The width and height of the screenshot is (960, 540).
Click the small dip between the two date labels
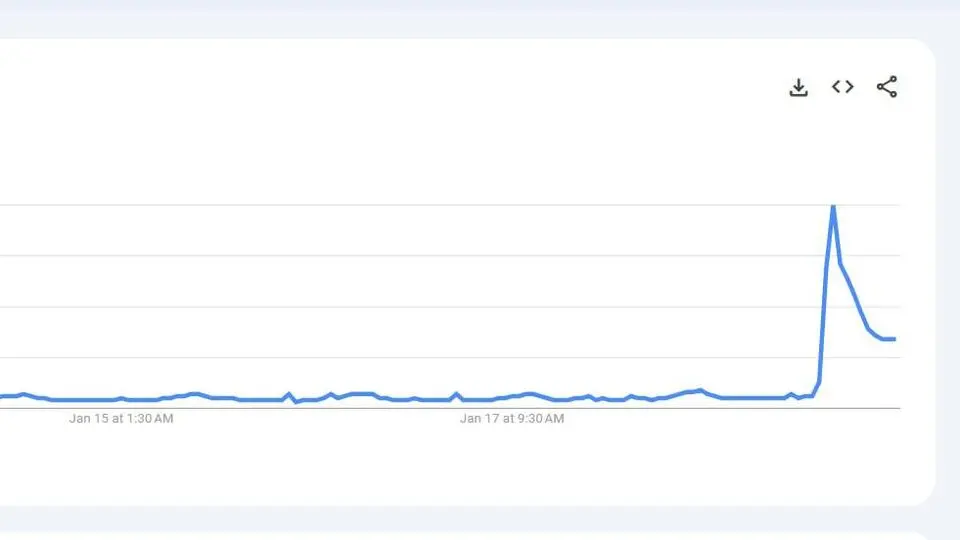(296, 402)
